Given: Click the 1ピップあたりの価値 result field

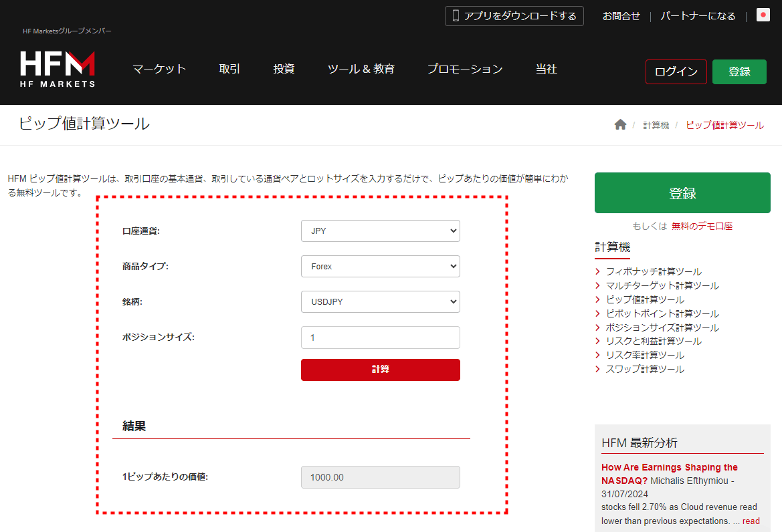Looking at the screenshot, I should coord(381,477).
